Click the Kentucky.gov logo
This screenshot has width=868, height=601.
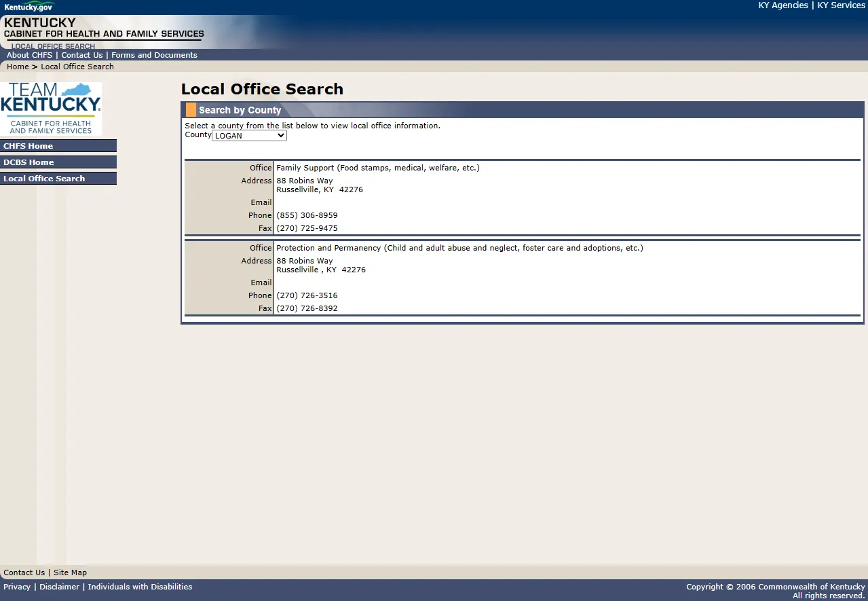click(29, 6)
